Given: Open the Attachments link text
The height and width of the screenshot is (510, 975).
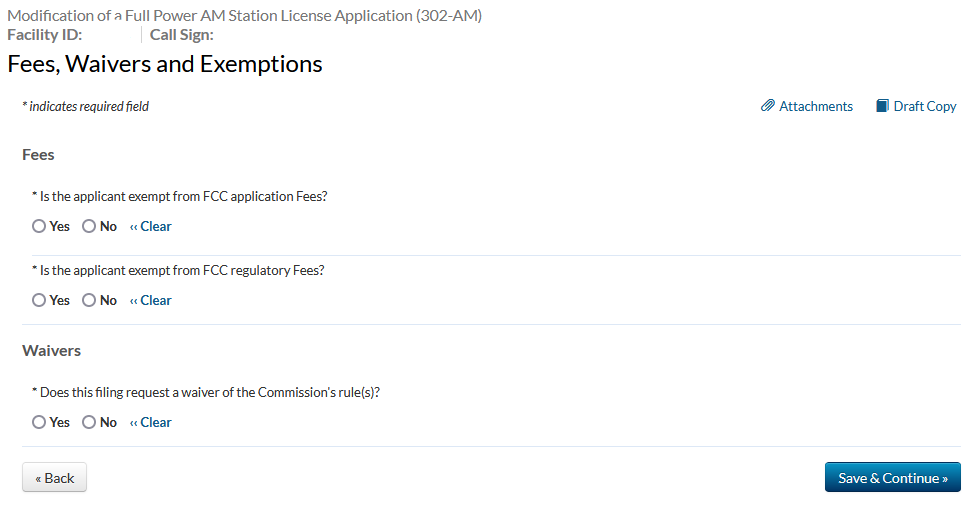Looking at the screenshot, I should (x=816, y=106).
